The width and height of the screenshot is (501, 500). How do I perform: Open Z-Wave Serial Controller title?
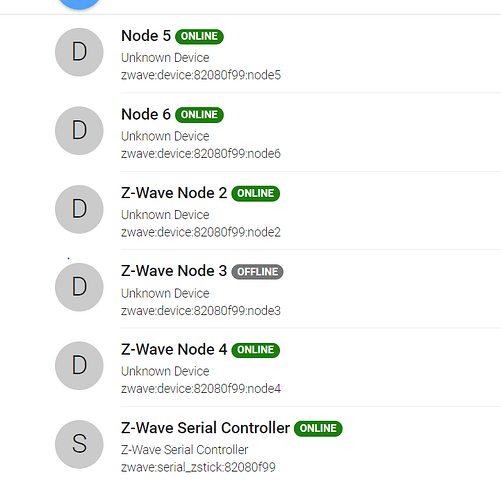click(205, 428)
